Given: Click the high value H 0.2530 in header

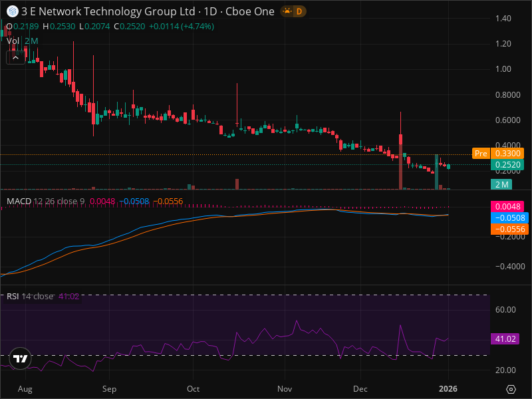Looking at the screenshot, I should point(59,27).
